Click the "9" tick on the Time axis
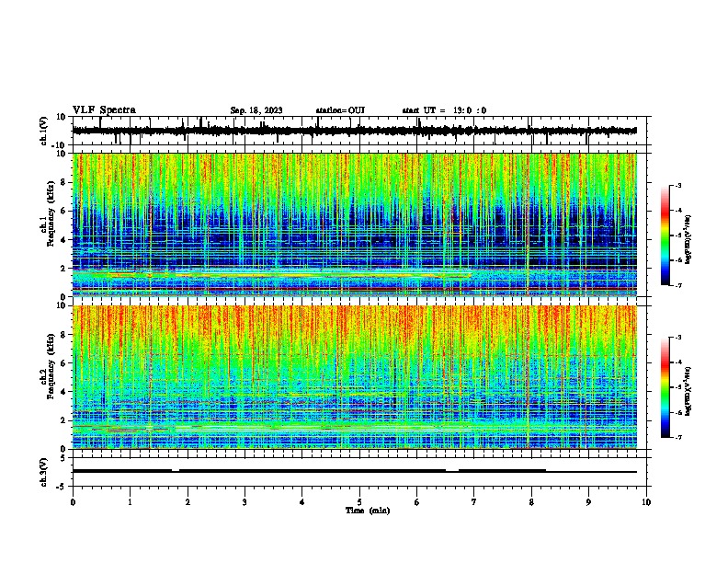Image resolution: width=728 pixels, height=563 pixels. click(x=588, y=502)
